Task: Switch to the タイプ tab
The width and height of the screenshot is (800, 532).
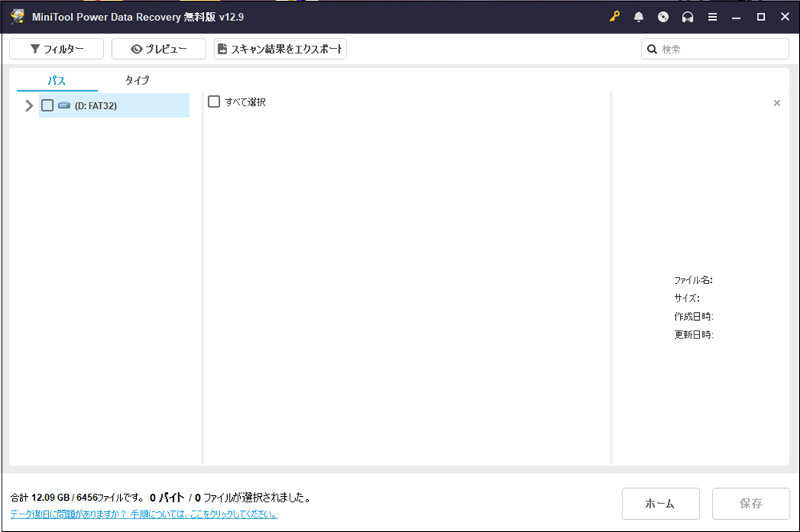Action: (138, 80)
